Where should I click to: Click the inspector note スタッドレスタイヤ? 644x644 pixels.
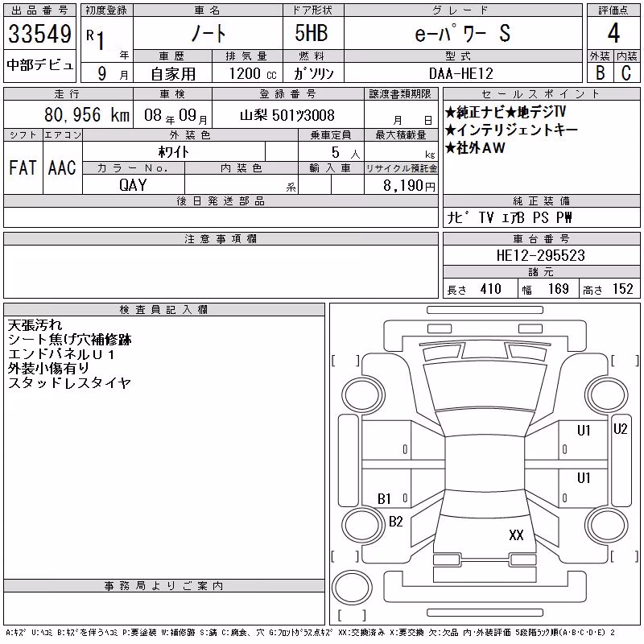[69, 383]
